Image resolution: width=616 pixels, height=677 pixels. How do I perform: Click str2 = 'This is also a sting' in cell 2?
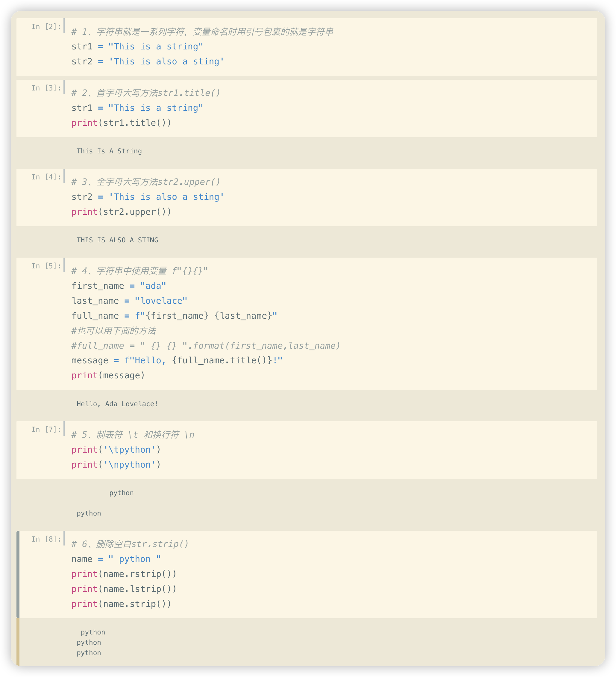(x=148, y=61)
